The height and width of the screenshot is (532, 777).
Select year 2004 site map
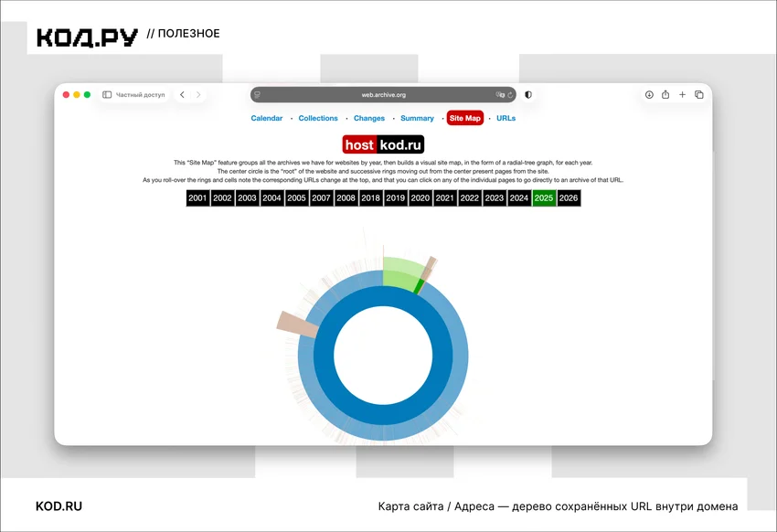(x=272, y=198)
